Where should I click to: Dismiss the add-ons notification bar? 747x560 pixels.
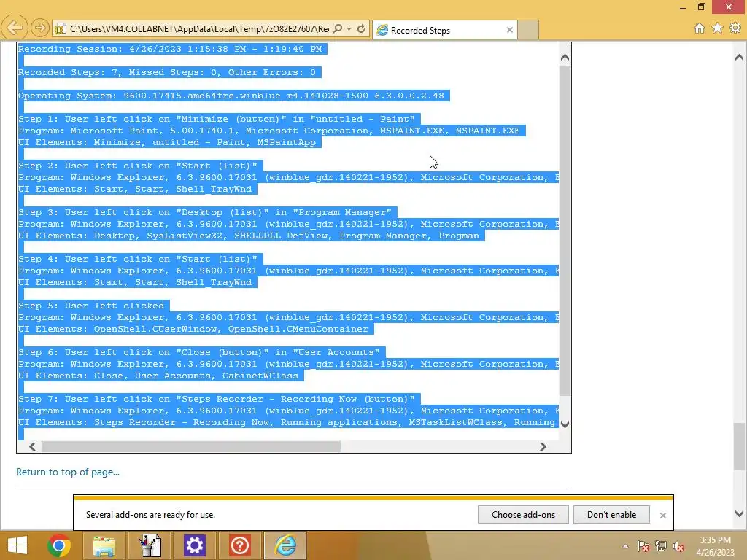click(x=662, y=516)
